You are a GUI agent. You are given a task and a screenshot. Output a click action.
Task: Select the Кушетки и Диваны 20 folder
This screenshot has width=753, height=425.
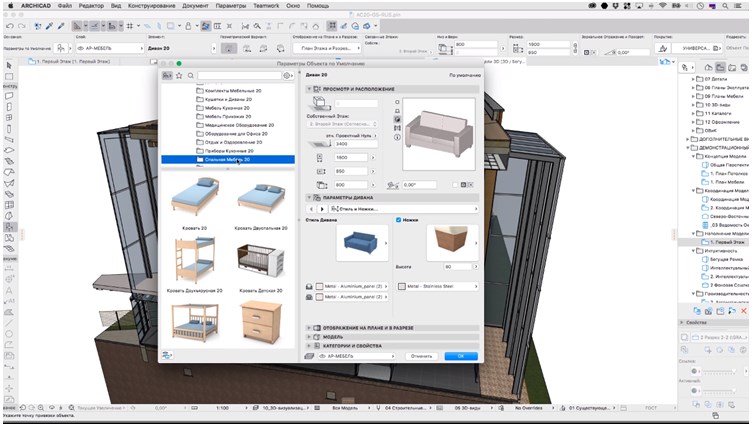pyautogui.click(x=229, y=99)
